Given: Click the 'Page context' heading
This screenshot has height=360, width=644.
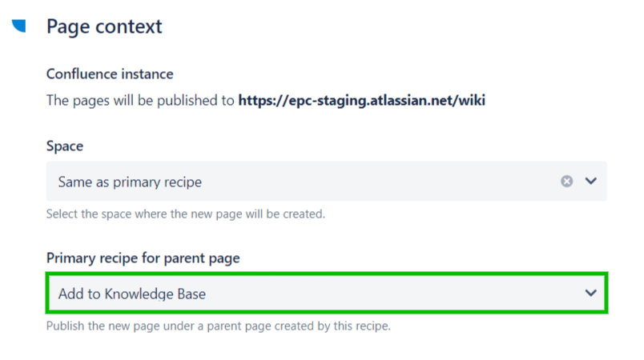Looking at the screenshot, I should click(x=104, y=26).
